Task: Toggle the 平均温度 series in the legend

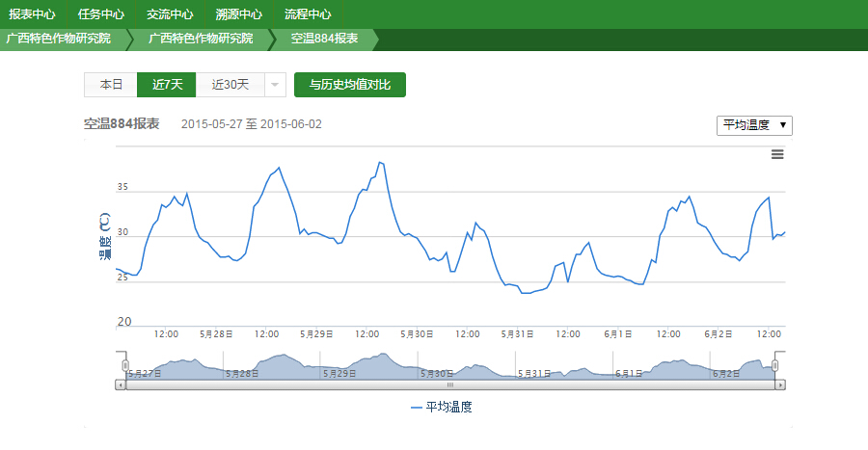Action: pos(442,408)
